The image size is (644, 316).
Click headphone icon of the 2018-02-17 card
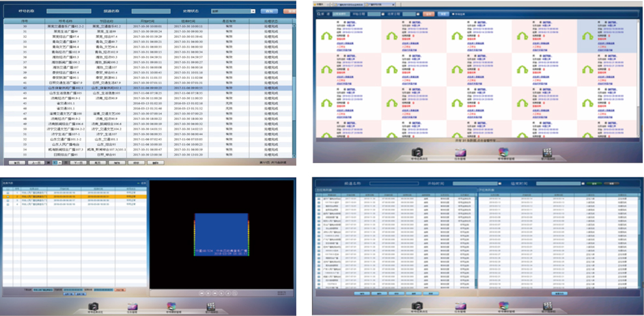(326, 70)
